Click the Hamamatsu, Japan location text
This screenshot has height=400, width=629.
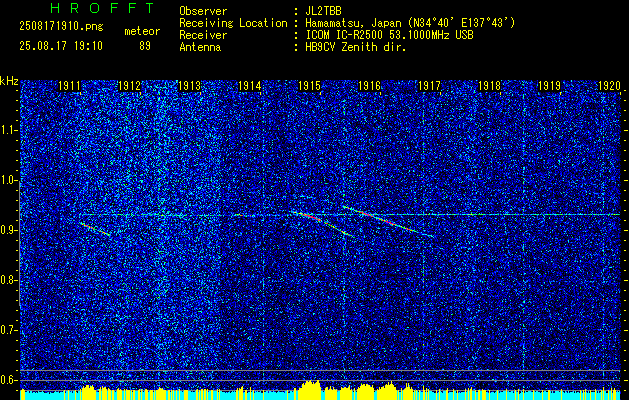point(410,23)
